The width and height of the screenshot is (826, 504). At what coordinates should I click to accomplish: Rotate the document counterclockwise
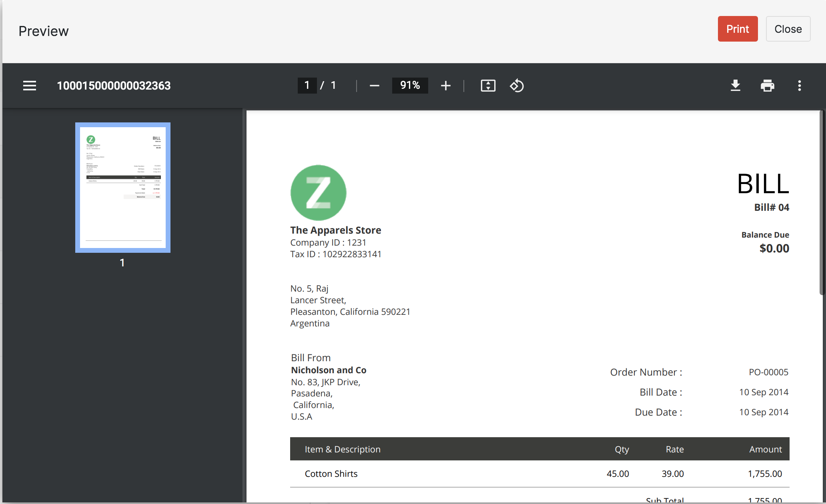pyautogui.click(x=517, y=86)
